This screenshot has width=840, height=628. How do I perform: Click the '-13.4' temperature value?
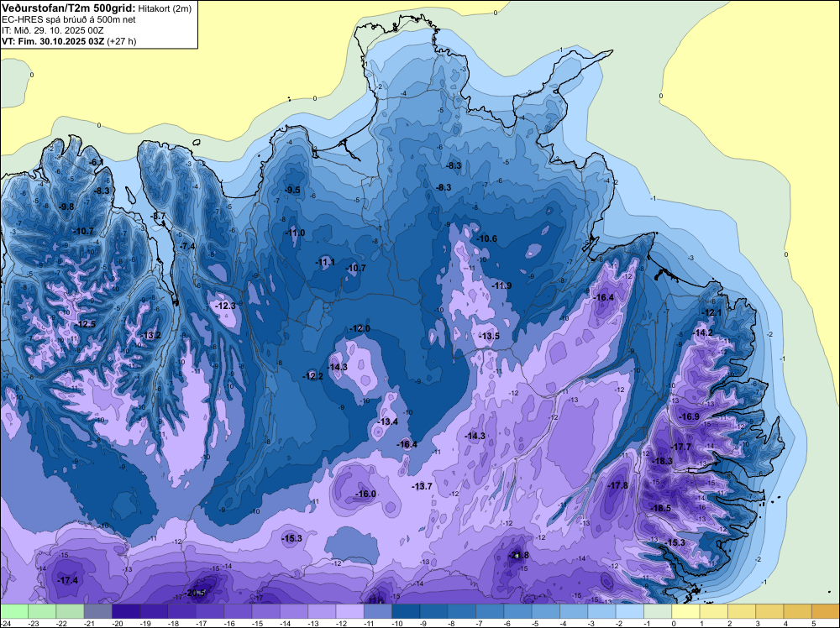387,421
